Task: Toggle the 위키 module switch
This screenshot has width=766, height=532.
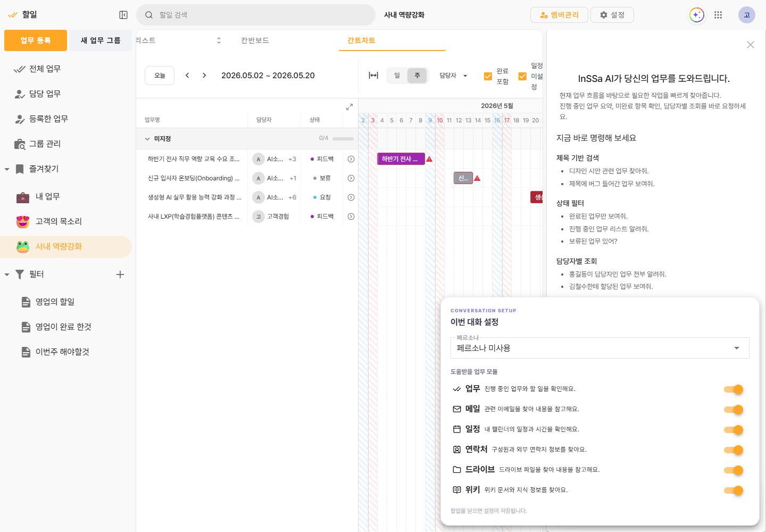Action: [x=734, y=491]
